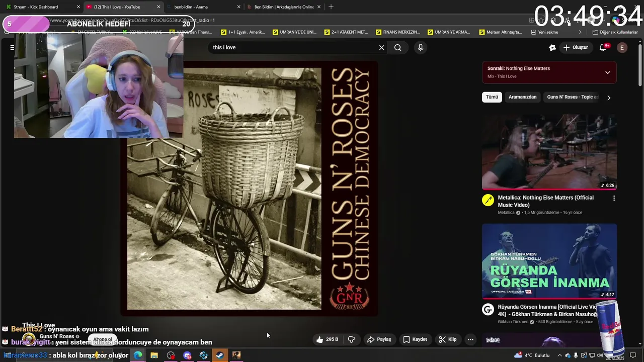This screenshot has height=362, width=644.
Task: Dislike the video with thumbs down
Action: tap(352, 339)
